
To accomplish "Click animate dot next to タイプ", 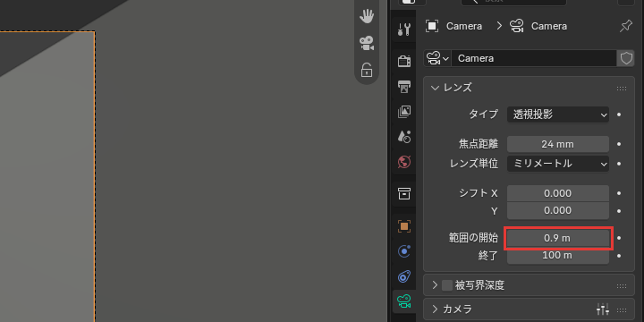I will [x=619, y=114].
